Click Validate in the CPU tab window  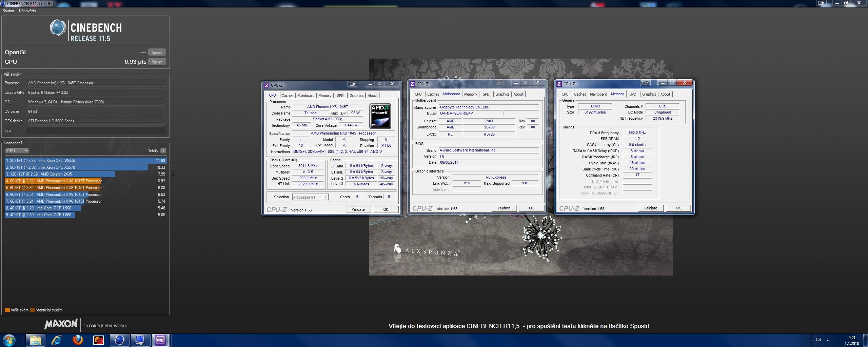358,209
